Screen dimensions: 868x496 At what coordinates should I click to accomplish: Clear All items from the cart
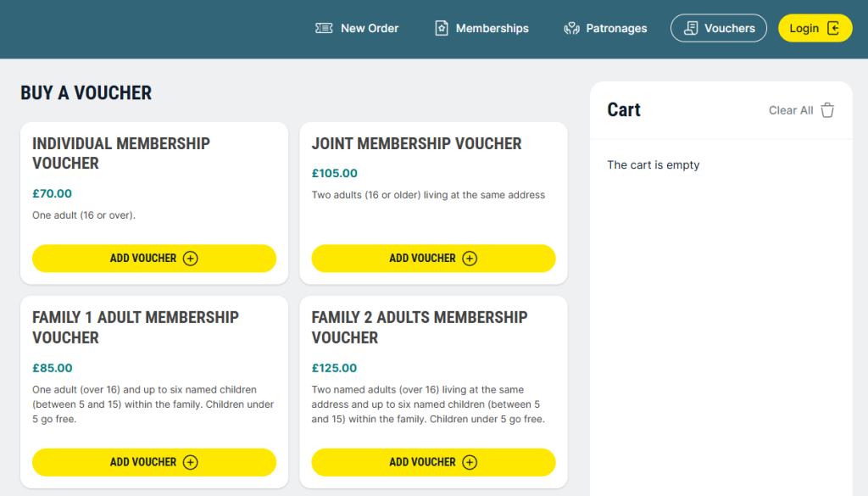point(791,110)
